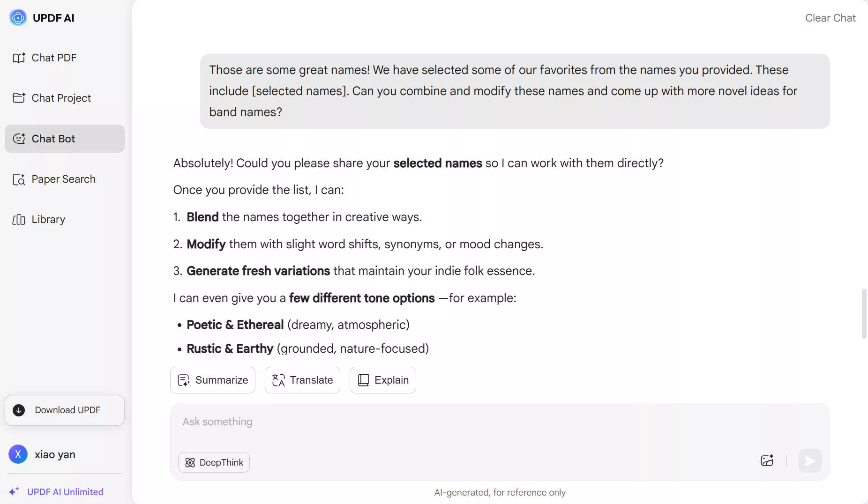Click Clear Chat at the top
The height and width of the screenshot is (504, 868).
[830, 18]
